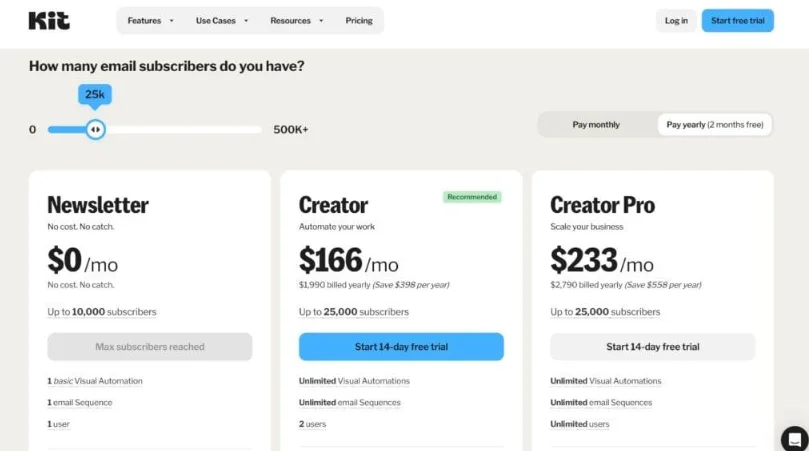Start Creator 14-day free trial
This screenshot has height=451, width=809.
tap(401, 347)
